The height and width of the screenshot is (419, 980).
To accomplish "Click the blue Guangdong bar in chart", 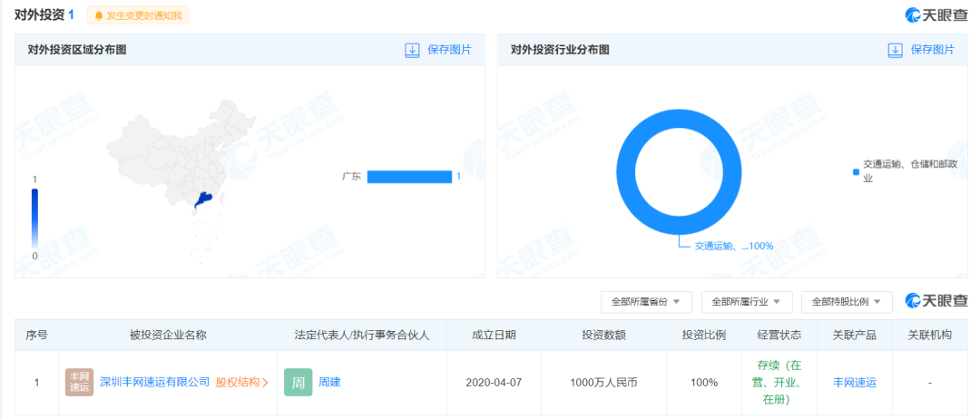I will pos(408,177).
